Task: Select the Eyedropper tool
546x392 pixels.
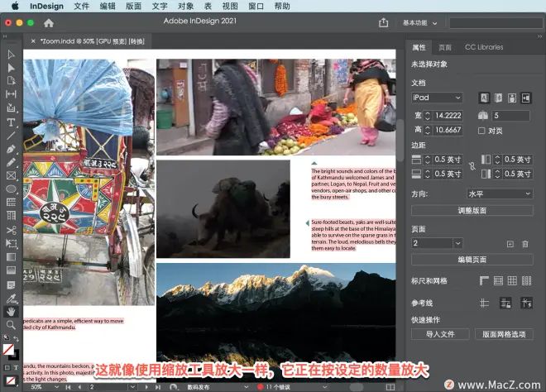Action: tap(11, 299)
